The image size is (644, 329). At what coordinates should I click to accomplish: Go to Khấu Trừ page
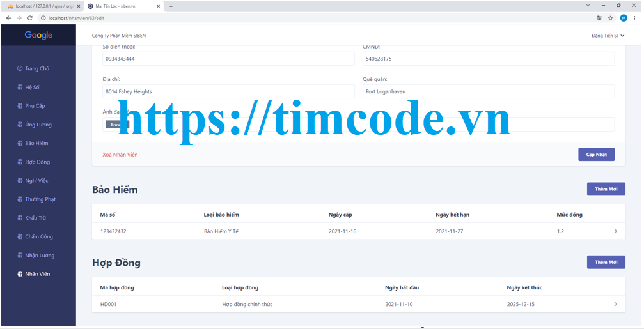[35, 218]
